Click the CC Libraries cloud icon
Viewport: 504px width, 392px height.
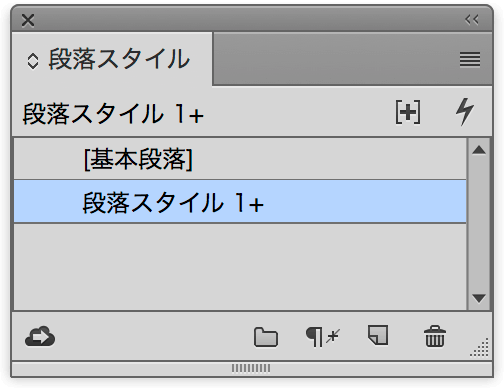pos(40,336)
